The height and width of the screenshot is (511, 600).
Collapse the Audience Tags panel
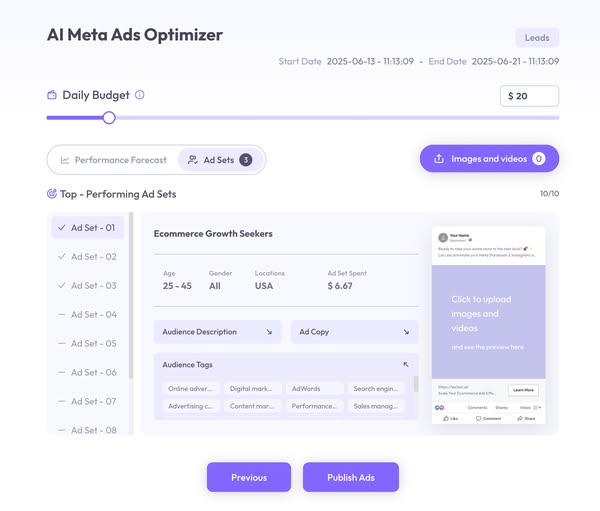[405, 365]
